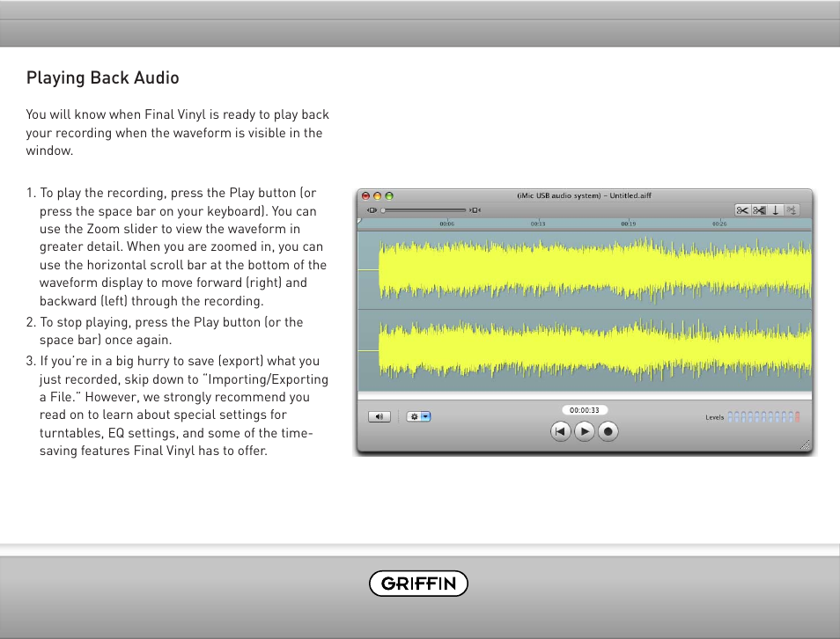Click the 00:13 timeline ruler mark
The image size is (840, 639).
538,224
